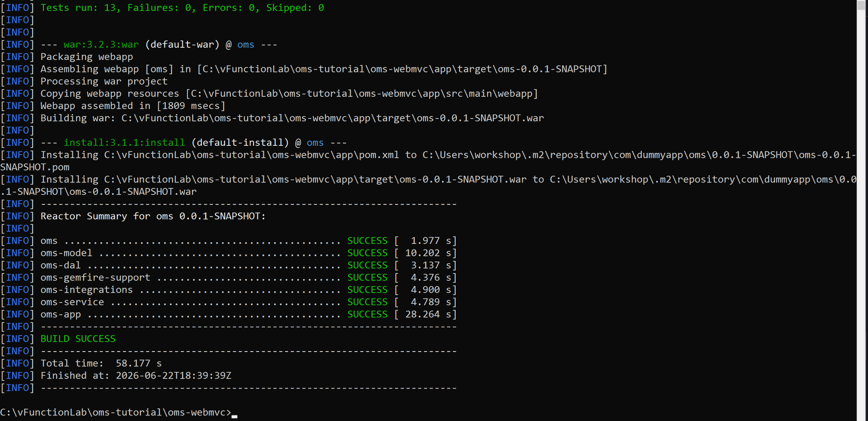Viewport: 868px width, 421px height.
Task: Select the 'Assembling webapp [oms]' line
Action: coord(324,69)
